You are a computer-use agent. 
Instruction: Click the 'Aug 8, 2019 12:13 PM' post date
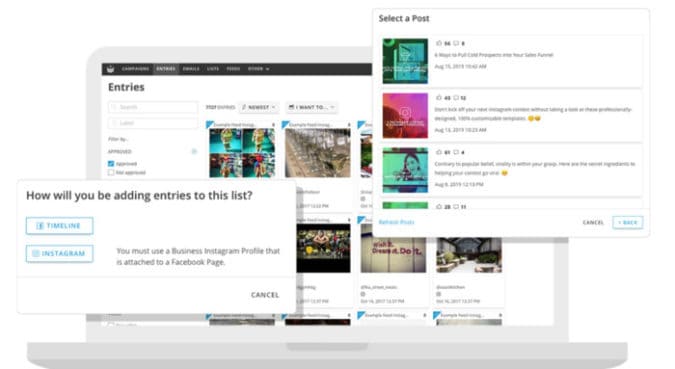point(458,184)
